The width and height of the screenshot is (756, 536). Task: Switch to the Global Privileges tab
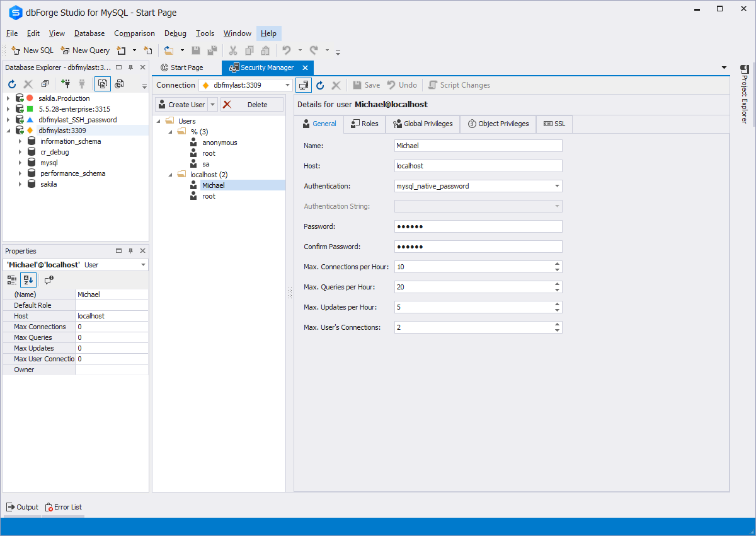tap(423, 124)
